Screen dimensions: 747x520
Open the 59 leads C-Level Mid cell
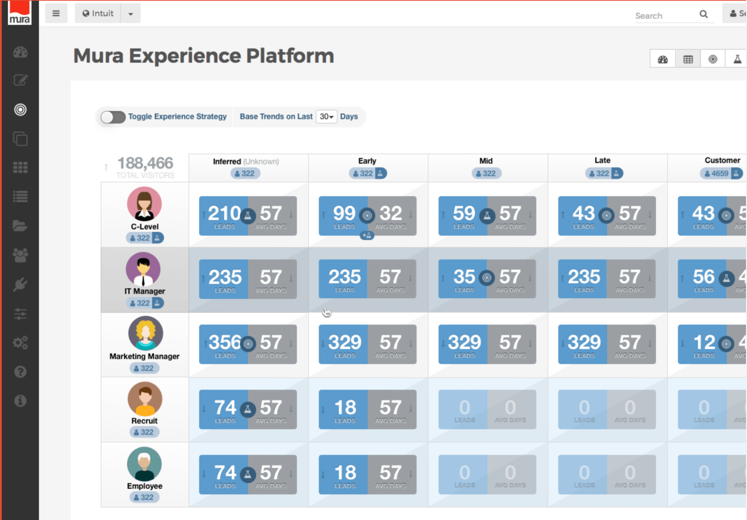(487, 216)
